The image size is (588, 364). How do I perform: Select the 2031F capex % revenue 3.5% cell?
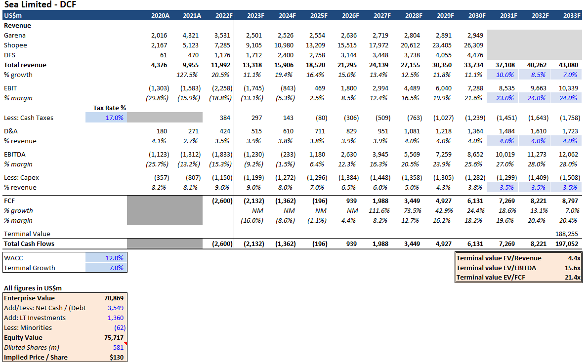503,188
